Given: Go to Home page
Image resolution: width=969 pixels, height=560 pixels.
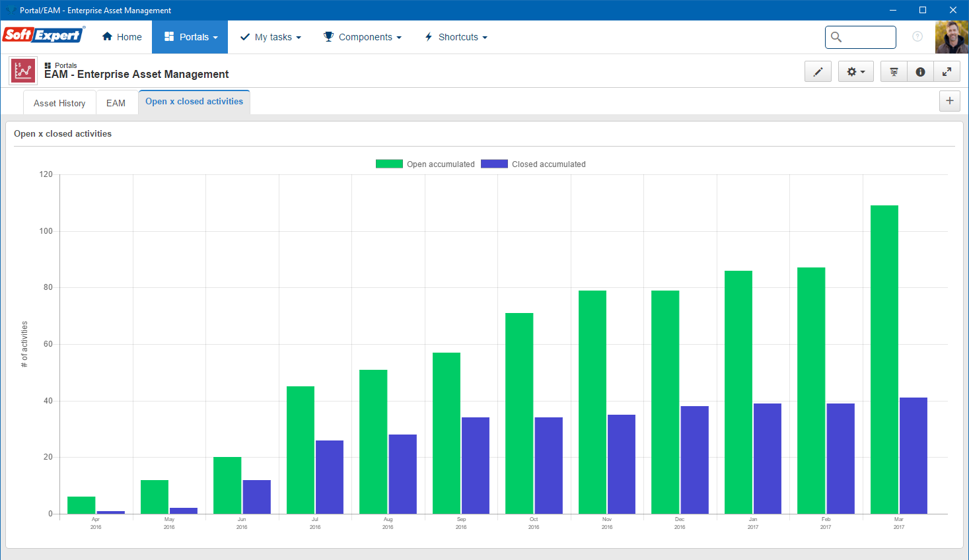Looking at the screenshot, I should [x=122, y=37].
